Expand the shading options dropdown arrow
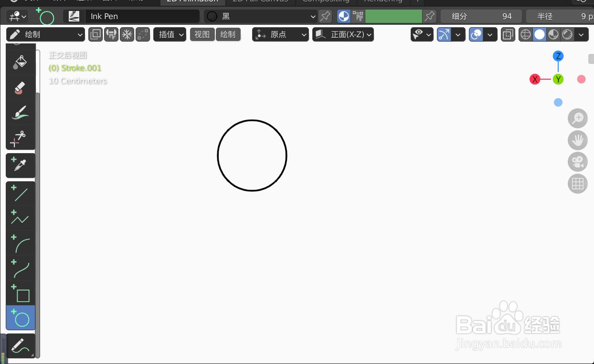 [582, 34]
